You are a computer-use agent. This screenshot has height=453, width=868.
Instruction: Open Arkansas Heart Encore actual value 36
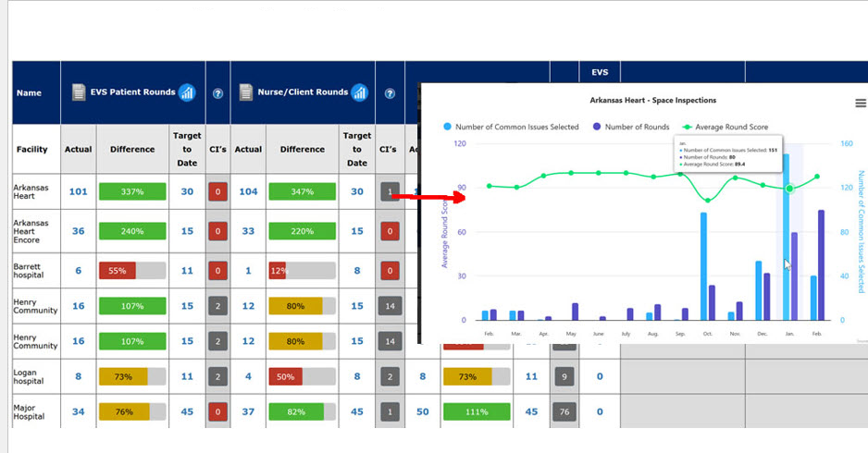click(x=78, y=231)
